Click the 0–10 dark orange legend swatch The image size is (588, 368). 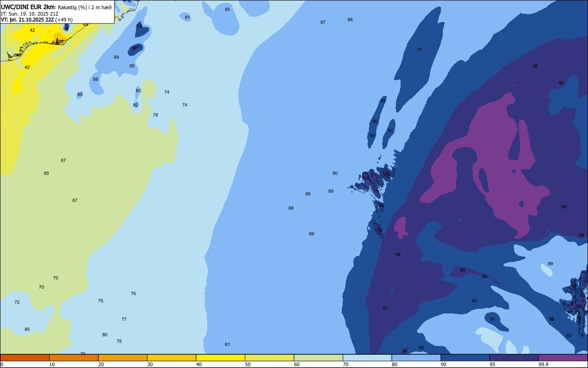(x=25, y=357)
